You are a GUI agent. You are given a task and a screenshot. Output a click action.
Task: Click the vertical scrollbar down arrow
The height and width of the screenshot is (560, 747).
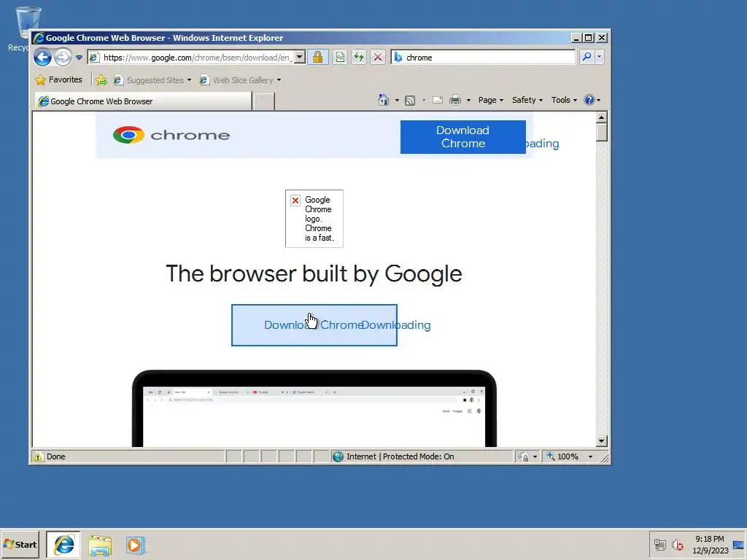coord(602,441)
